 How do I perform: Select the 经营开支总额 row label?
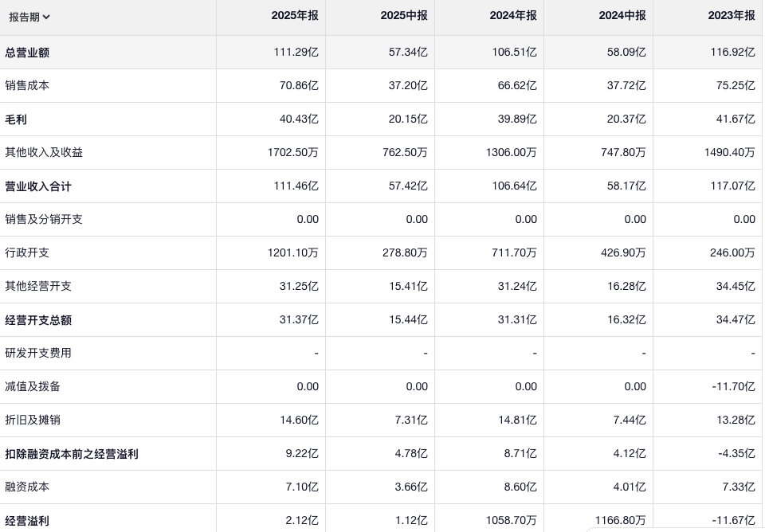(38, 320)
